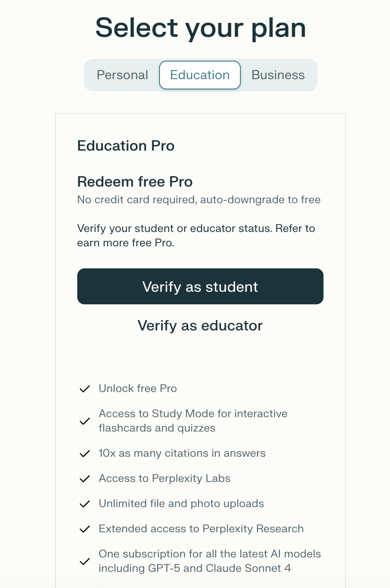This screenshot has height=588, width=390.
Task: Click the Education Pro plan title
Action: point(126,146)
